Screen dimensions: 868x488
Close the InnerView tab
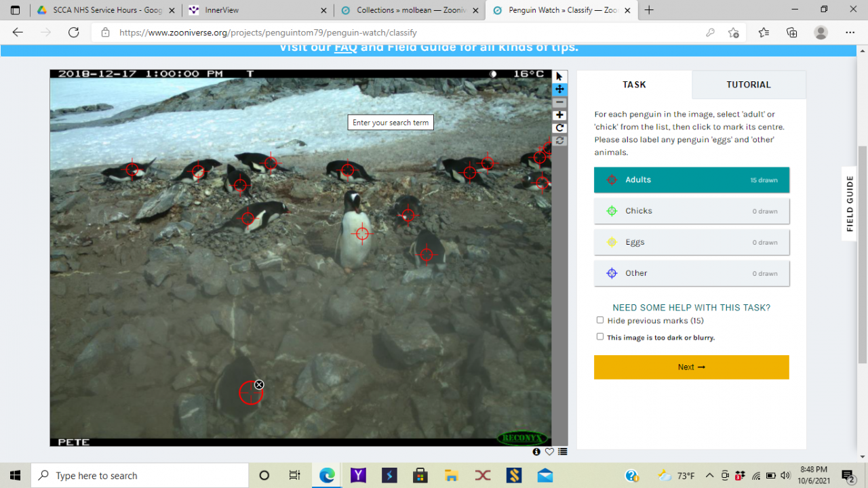pyautogui.click(x=322, y=10)
